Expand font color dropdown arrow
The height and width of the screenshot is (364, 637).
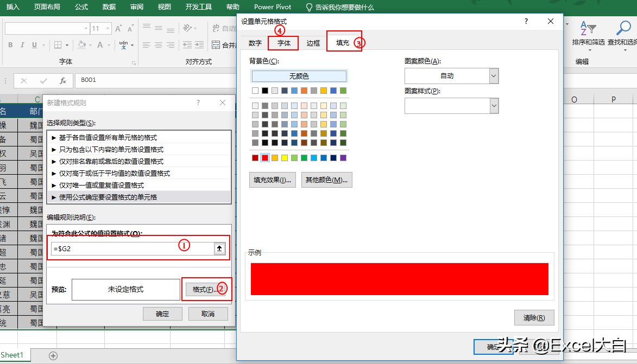point(109,45)
